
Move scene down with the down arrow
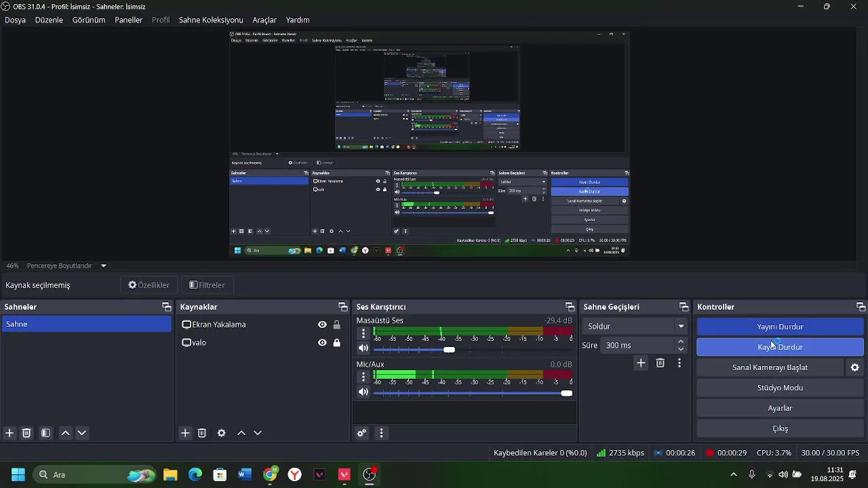click(x=82, y=433)
